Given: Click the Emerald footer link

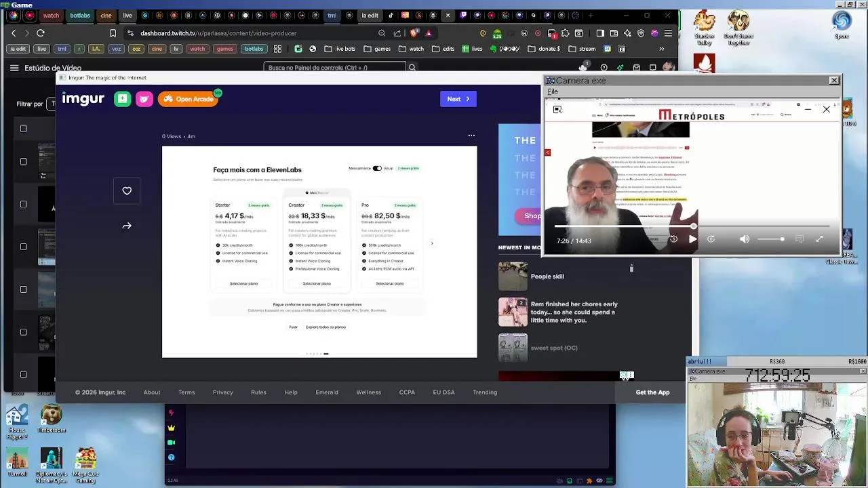Looking at the screenshot, I should pos(327,392).
